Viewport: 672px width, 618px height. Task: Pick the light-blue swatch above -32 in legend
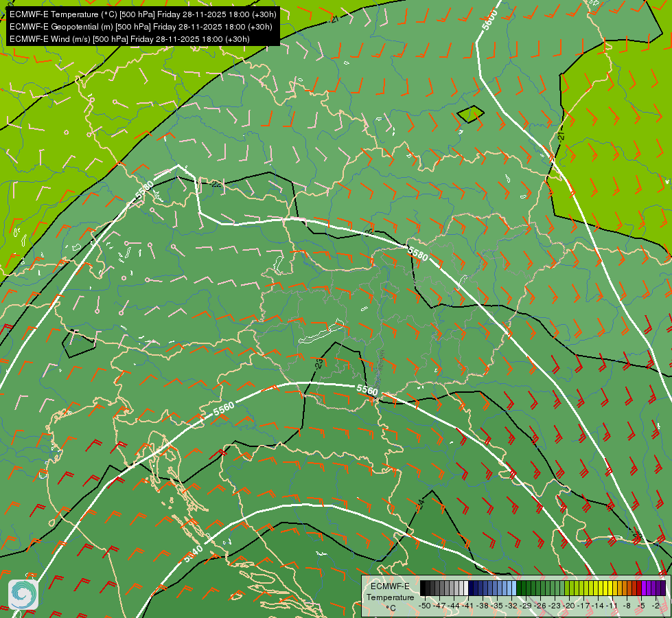click(514, 588)
